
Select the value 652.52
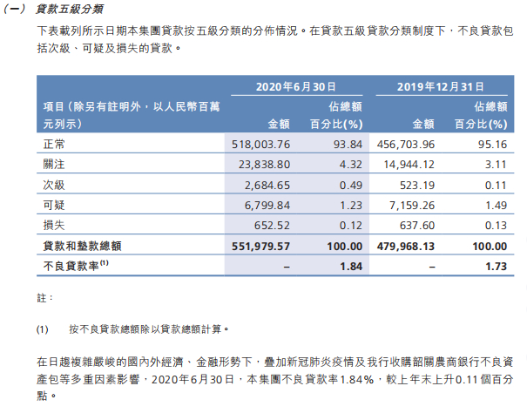click(272, 226)
